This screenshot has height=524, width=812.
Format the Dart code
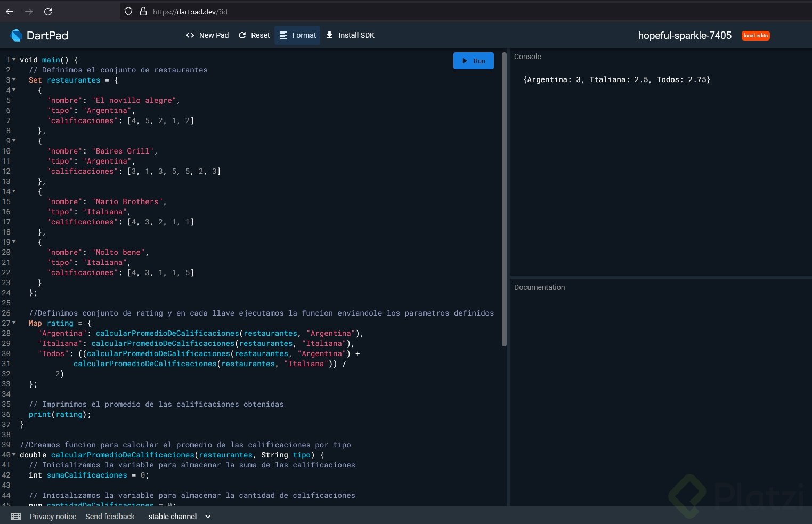(297, 35)
